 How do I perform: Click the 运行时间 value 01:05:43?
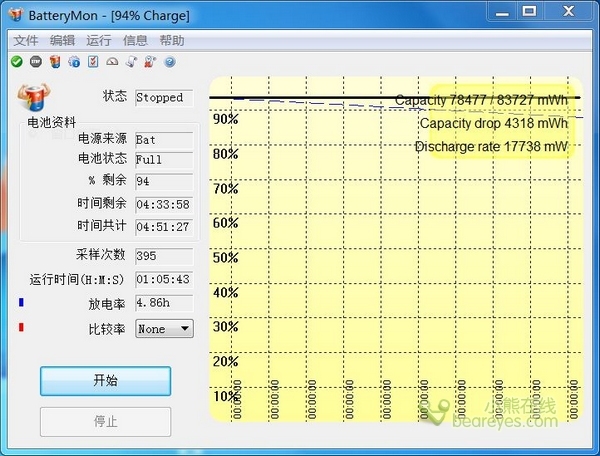[x=164, y=280]
